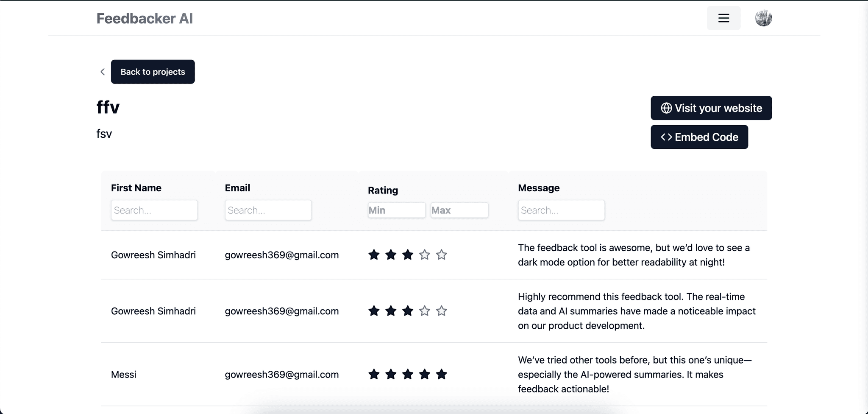Click fifth empty star in Highly recommend row
This screenshot has height=414, width=868.
pos(442,311)
